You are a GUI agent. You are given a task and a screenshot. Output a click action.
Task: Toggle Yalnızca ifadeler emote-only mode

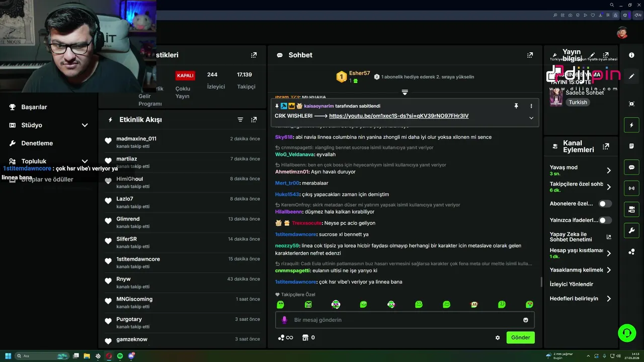click(x=605, y=220)
